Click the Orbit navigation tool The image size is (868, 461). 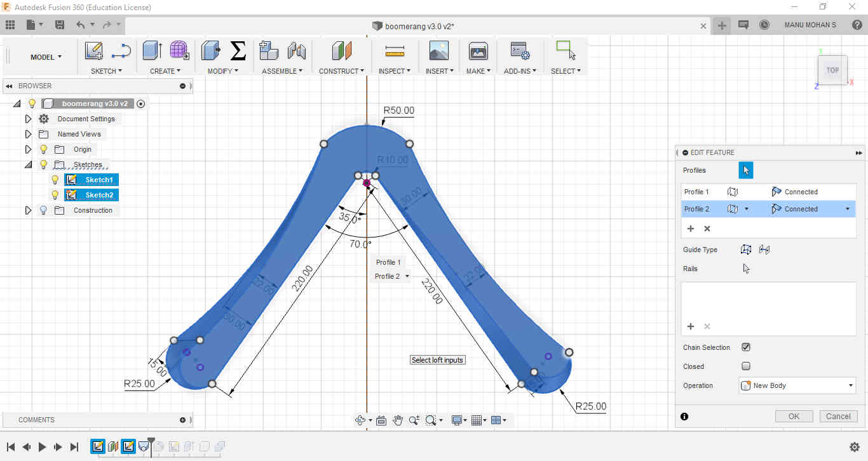[x=360, y=420]
